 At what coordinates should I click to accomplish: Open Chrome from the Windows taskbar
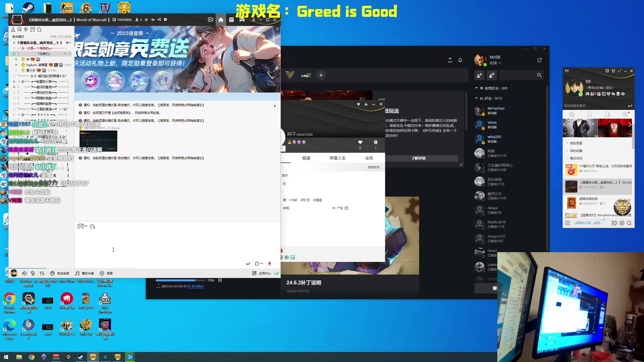point(31,357)
